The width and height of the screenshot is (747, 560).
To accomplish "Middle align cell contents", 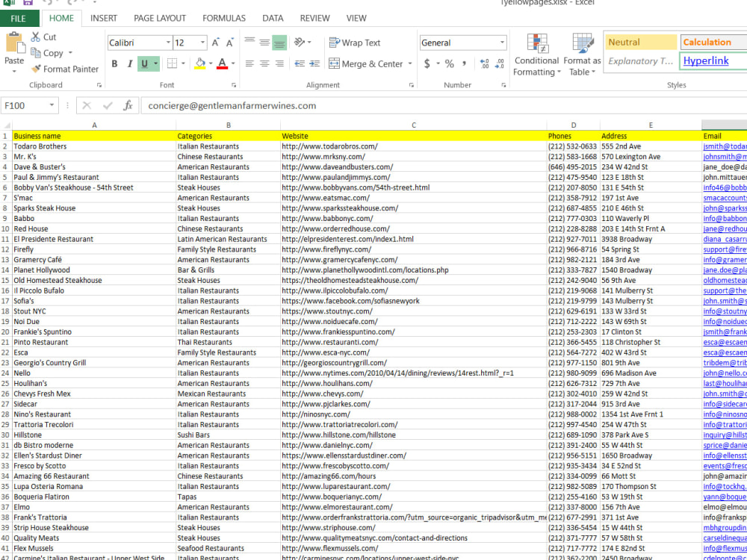I will [x=264, y=43].
